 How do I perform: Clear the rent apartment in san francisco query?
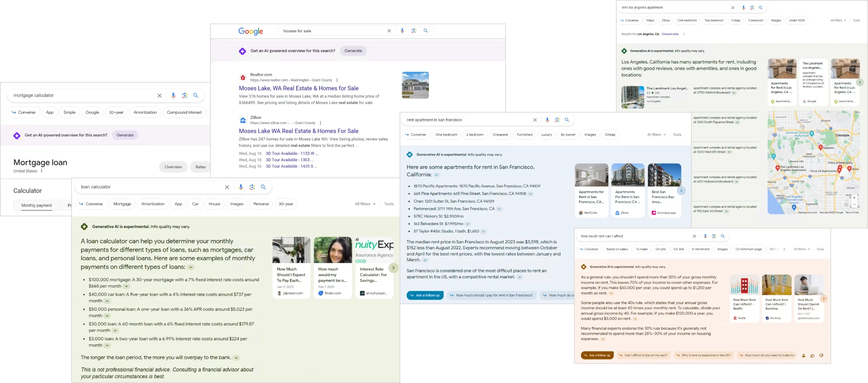pos(535,120)
